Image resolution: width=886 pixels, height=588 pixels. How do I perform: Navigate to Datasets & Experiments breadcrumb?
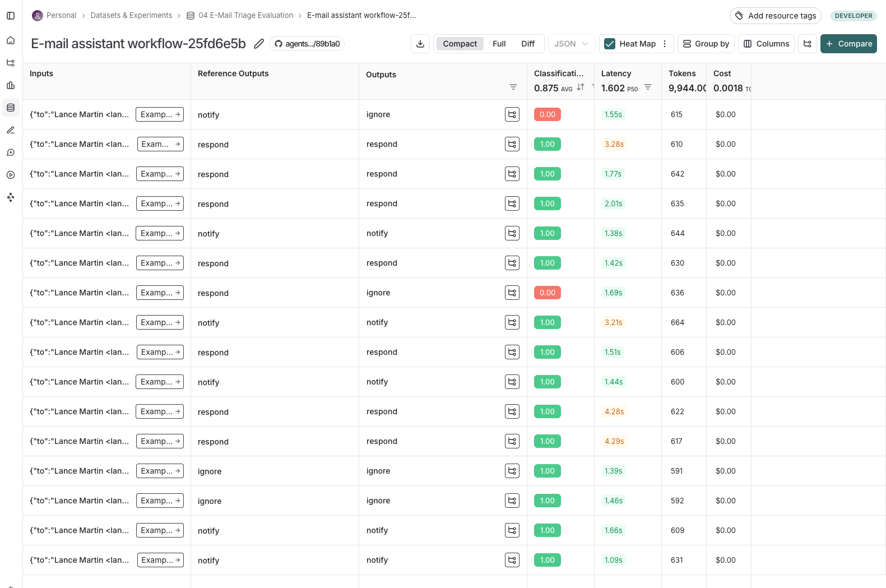(x=131, y=15)
